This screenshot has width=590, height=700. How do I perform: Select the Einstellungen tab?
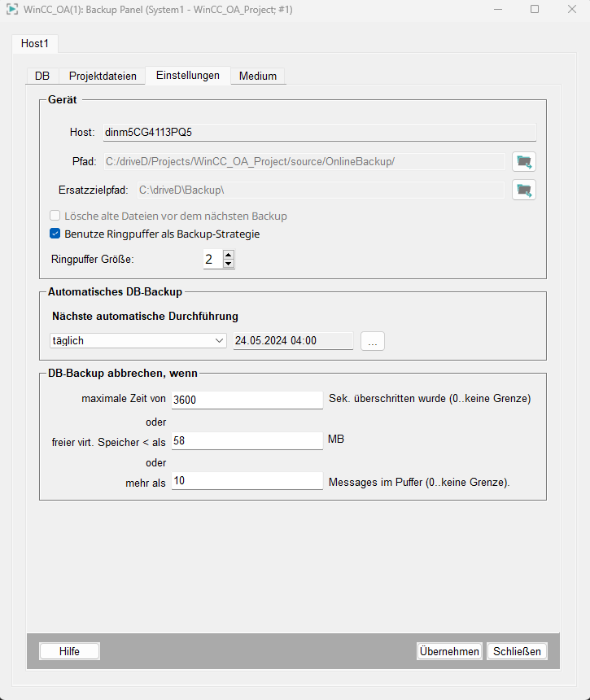coord(187,75)
